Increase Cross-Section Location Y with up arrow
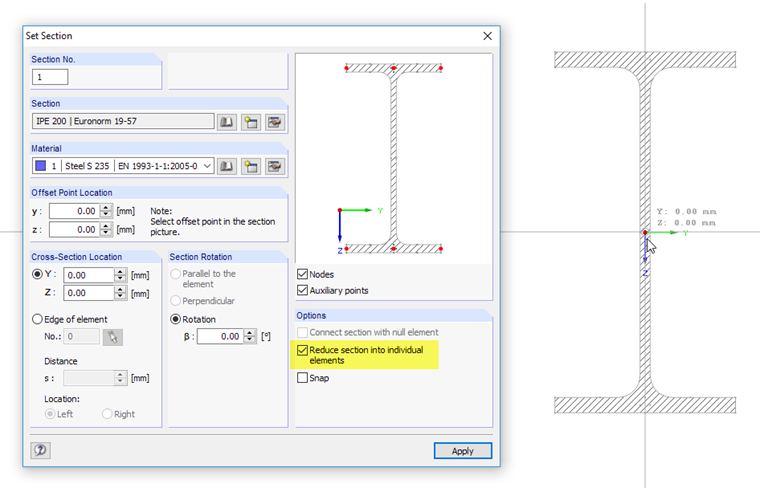 [x=120, y=271]
